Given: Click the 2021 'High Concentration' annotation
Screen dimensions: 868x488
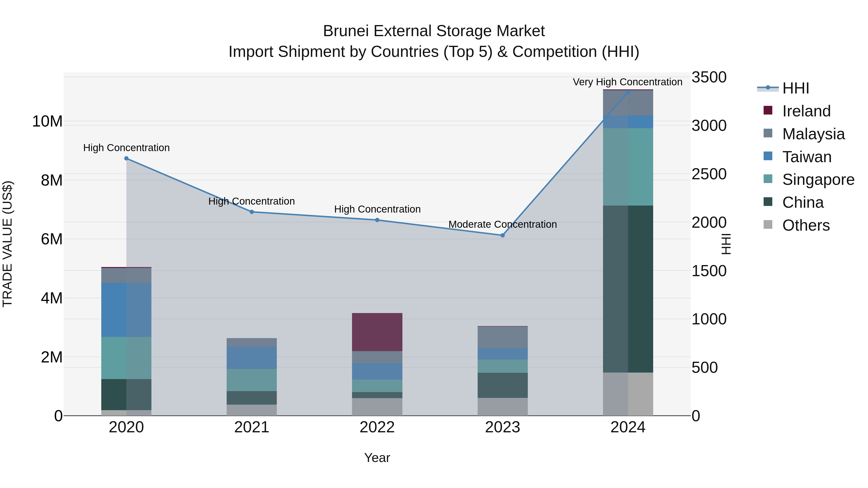Looking at the screenshot, I should 252,201.
